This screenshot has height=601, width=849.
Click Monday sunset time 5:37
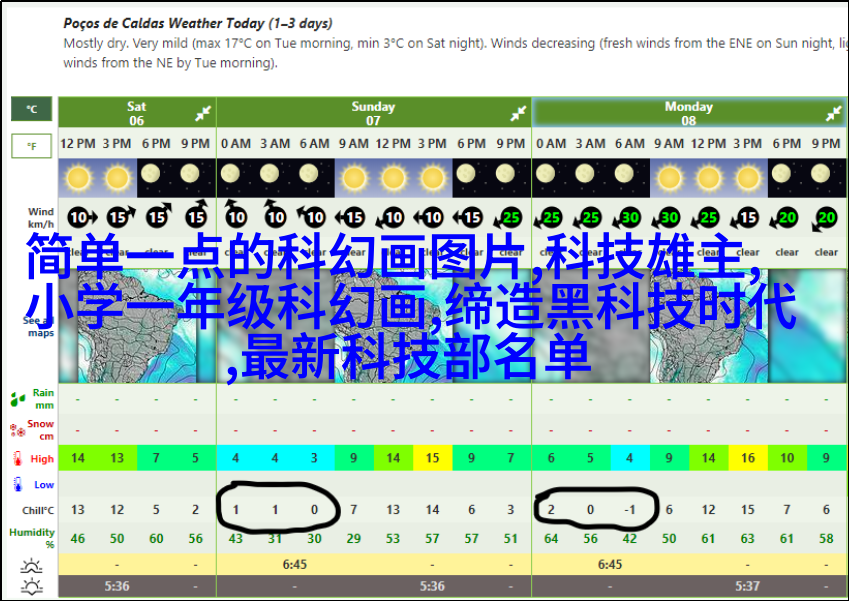tap(748, 586)
